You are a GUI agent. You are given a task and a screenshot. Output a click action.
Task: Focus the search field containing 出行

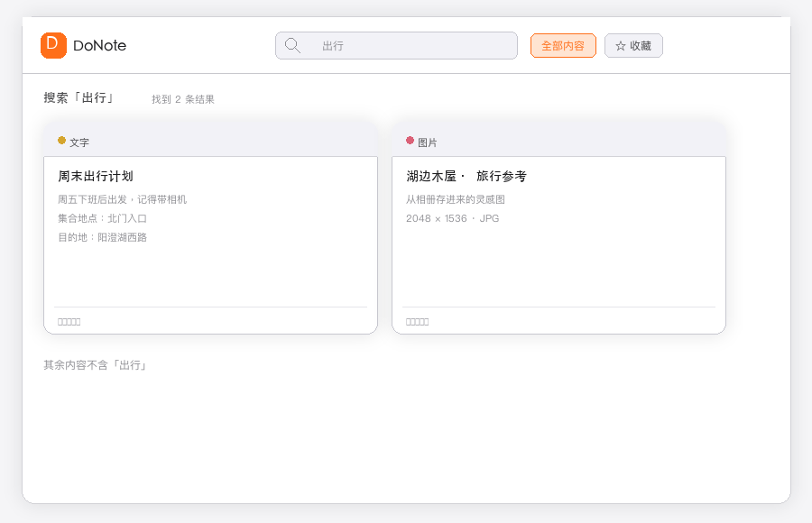[x=396, y=46]
